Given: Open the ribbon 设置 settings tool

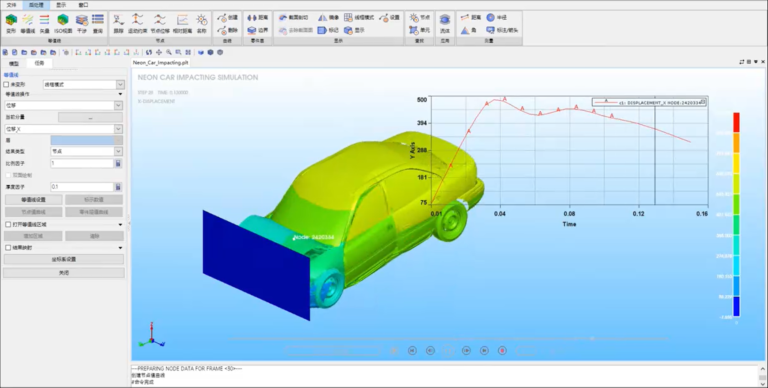Looking at the screenshot, I should (389, 18).
